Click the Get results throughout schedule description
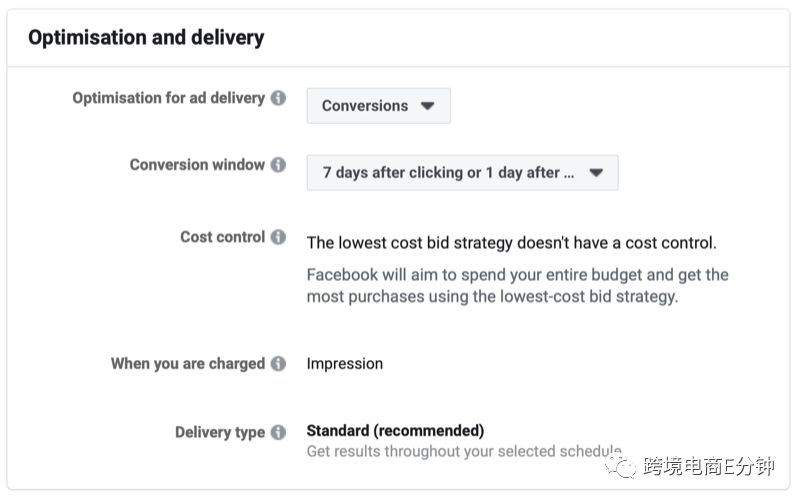Image resolution: width=800 pixels, height=501 pixels. pyautogui.click(x=464, y=451)
